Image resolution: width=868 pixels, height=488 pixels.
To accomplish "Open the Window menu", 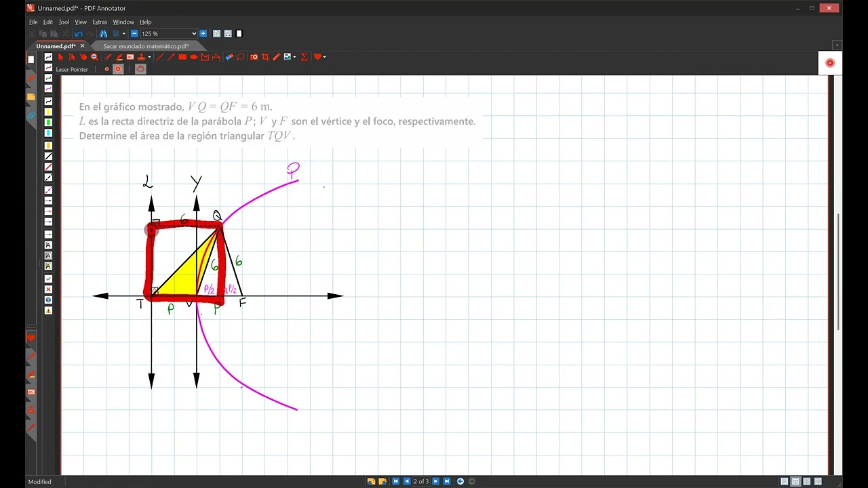I will [x=123, y=22].
